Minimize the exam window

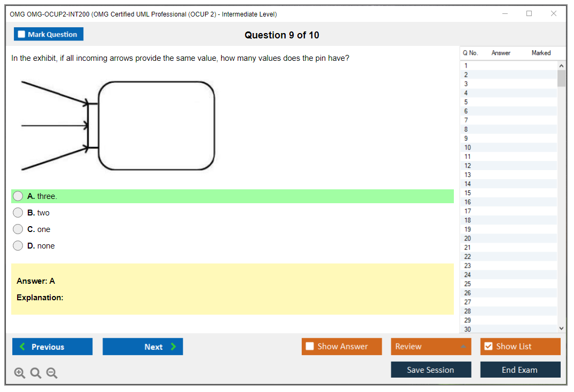pyautogui.click(x=505, y=14)
